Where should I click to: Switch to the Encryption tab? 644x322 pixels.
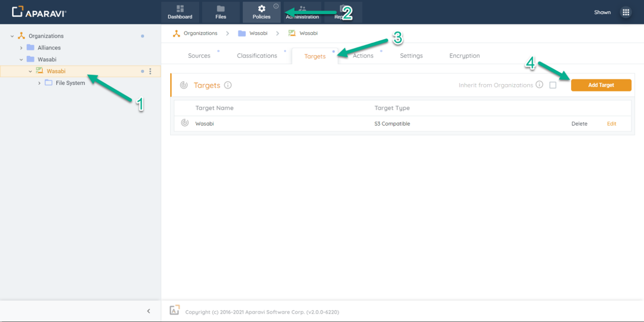(464, 56)
